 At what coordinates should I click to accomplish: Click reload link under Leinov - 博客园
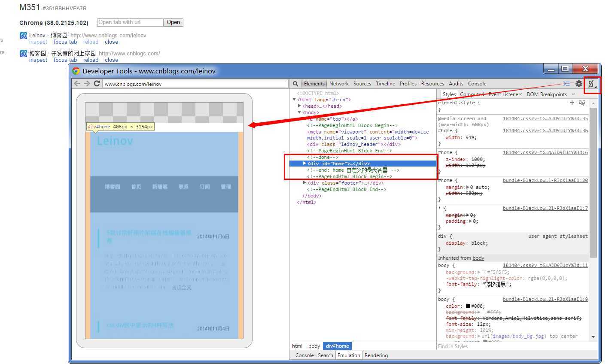91,42
